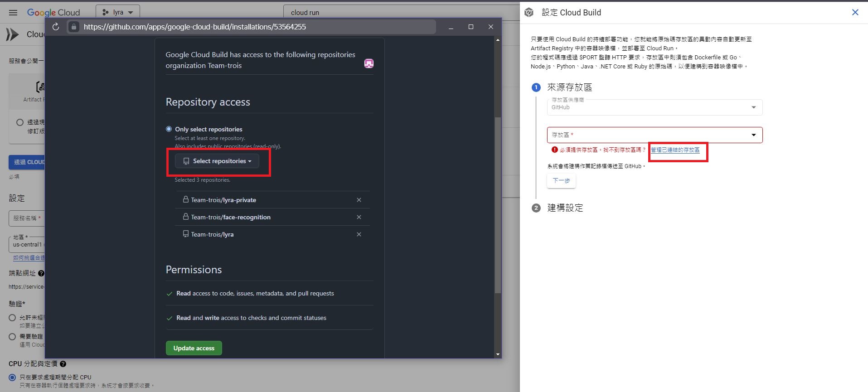The height and width of the screenshot is (392, 868).
Task: Open the required 存放區 dropdown
Action: pos(655,135)
